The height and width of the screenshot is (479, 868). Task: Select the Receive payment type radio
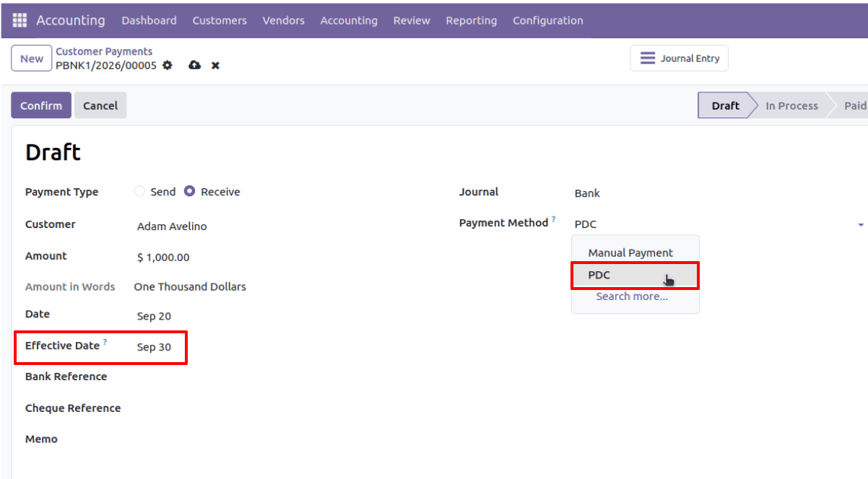click(x=189, y=191)
